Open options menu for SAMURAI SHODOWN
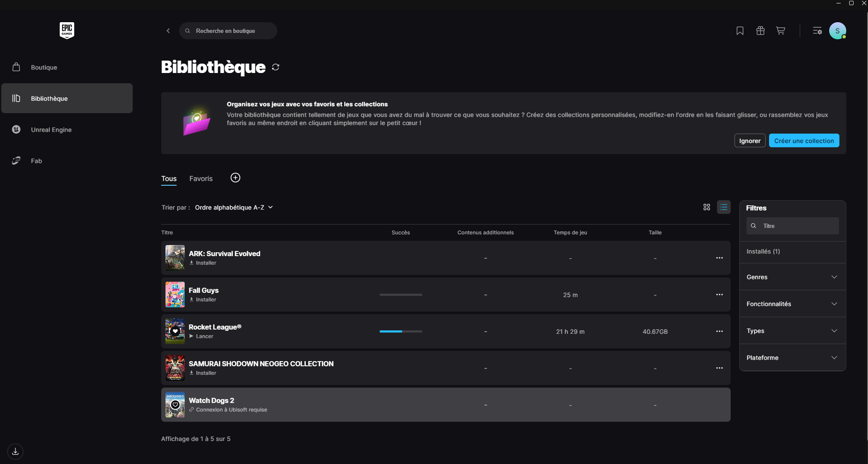This screenshot has height=464, width=868. point(720,368)
